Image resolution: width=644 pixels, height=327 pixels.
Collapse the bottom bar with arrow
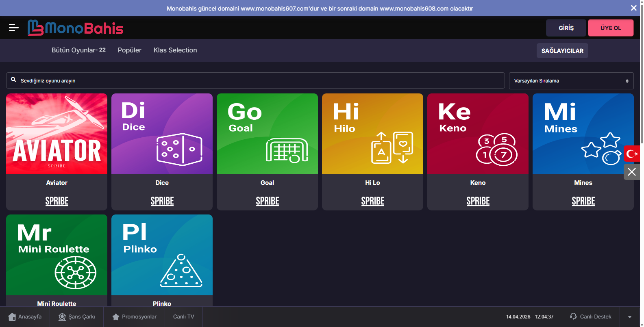(630, 317)
